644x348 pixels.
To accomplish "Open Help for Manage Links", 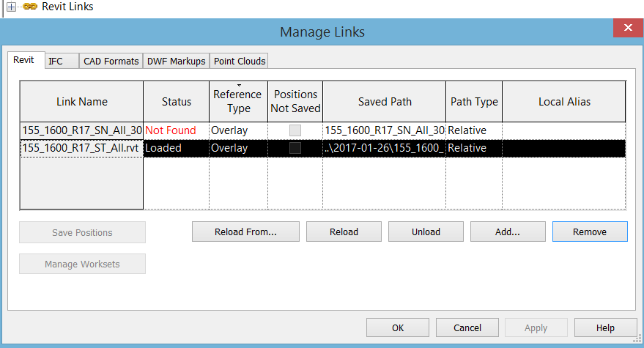I will (605, 327).
